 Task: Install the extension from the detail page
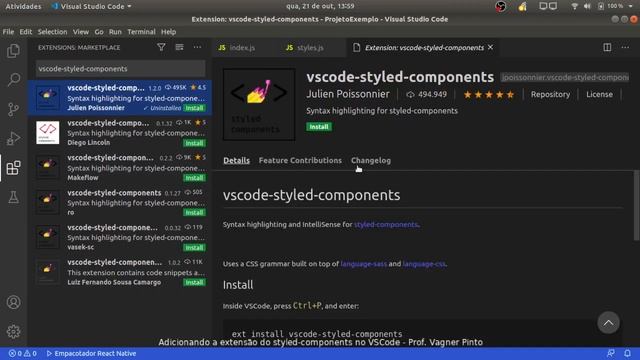point(319,127)
